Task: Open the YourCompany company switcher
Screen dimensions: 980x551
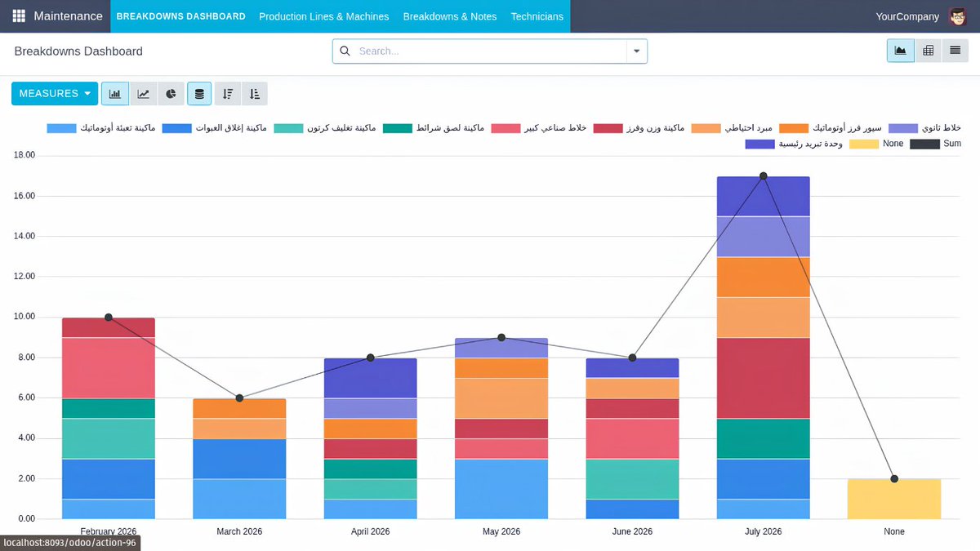Action: pos(907,16)
